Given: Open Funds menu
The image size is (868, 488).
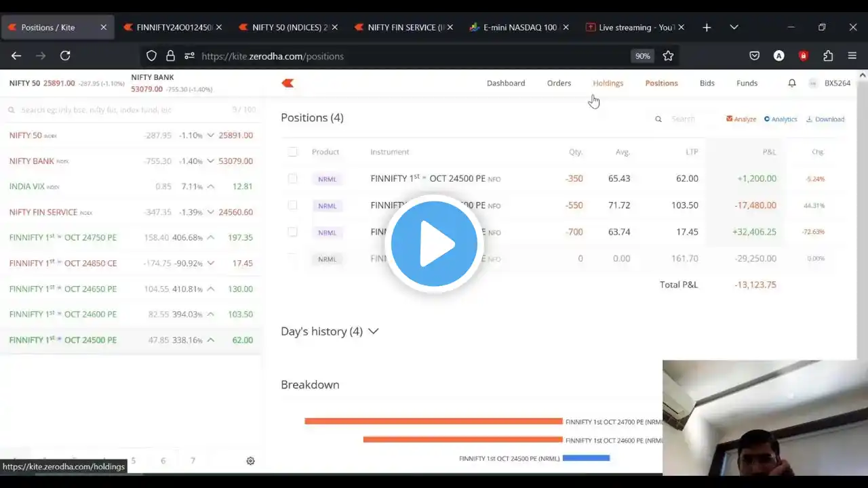Looking at the screenshot, I should (x=747, y=83).
